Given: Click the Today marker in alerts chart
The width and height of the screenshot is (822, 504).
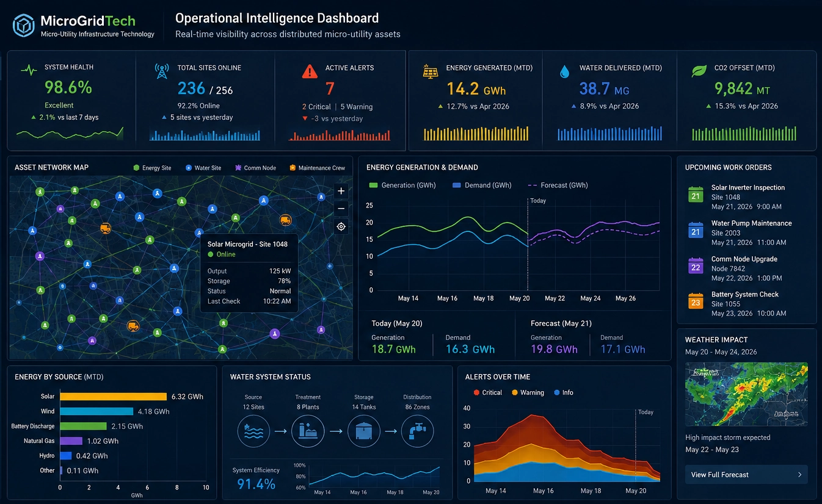Looking at the screenshot, I should pyautogui.click(x=646, y=412).
